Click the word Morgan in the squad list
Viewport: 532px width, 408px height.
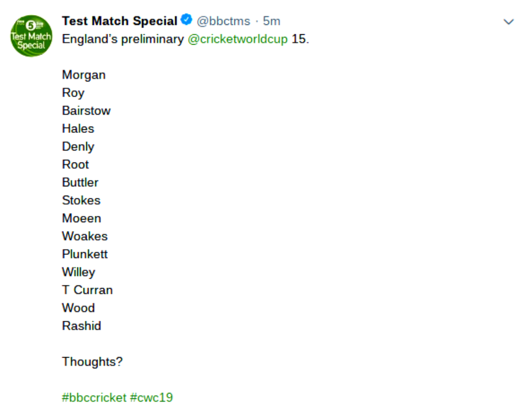click(x=84, y=75)
